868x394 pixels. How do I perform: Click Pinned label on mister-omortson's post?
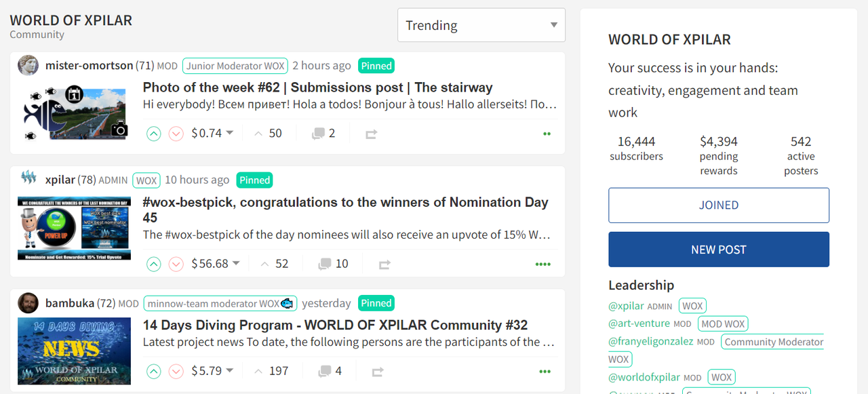point(376,66)
